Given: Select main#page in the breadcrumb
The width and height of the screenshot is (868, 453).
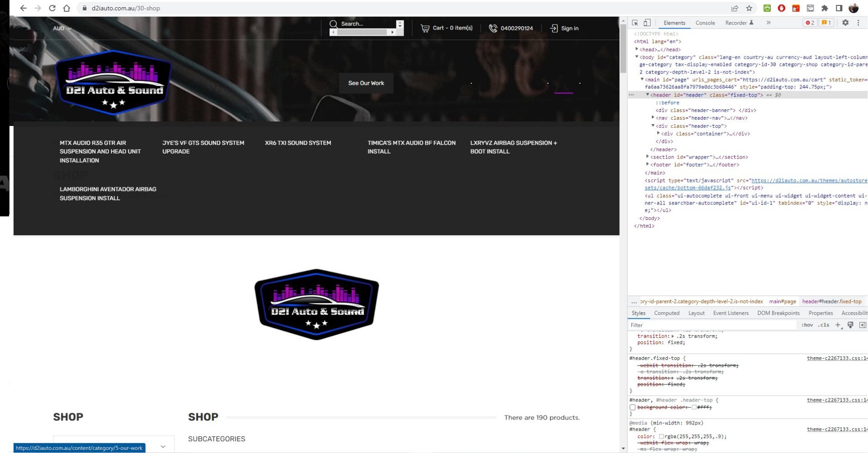Looking at the screenshot, I should point(783,301).
